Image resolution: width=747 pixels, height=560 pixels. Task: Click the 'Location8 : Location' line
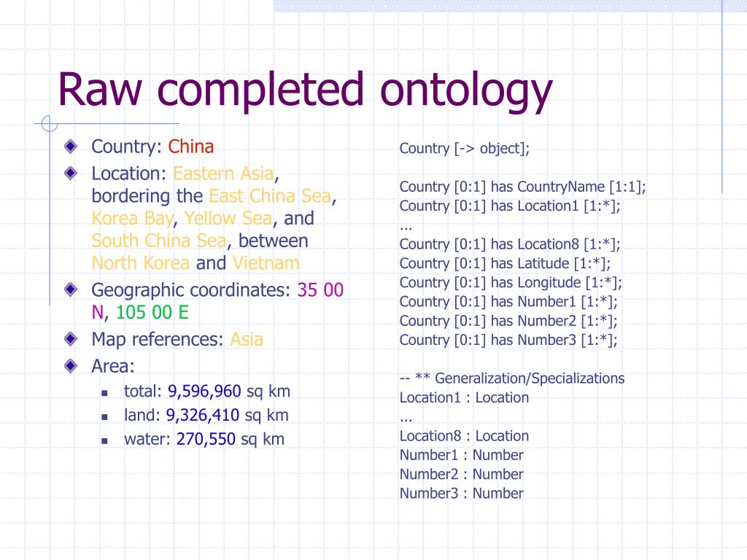464,436
